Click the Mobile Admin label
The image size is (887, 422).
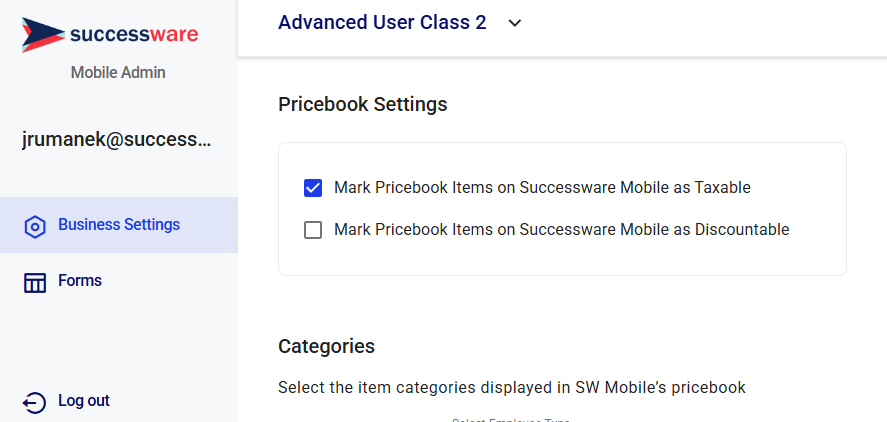(118, 72)
